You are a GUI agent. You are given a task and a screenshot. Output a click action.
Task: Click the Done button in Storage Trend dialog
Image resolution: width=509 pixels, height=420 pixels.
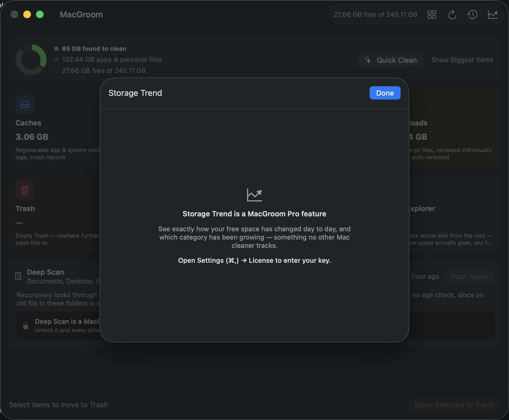click(x=385, y=93)
